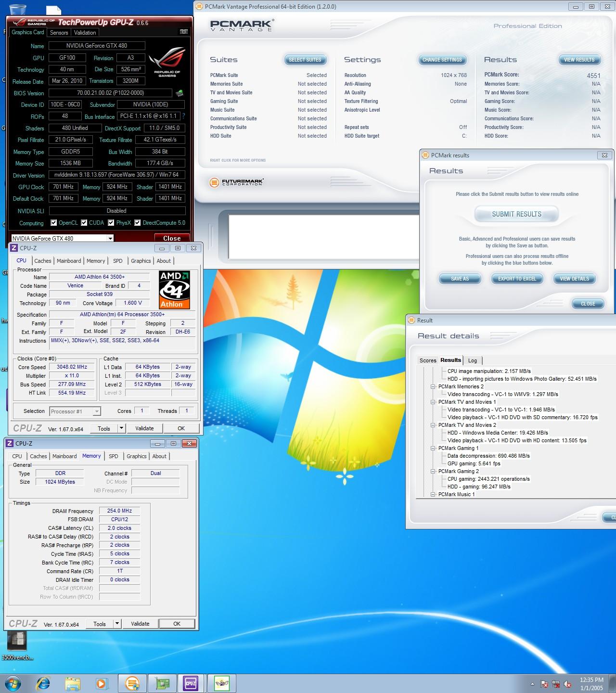
Task: Click Validate in CPU-Z memory window
Action: coord(140,624)
